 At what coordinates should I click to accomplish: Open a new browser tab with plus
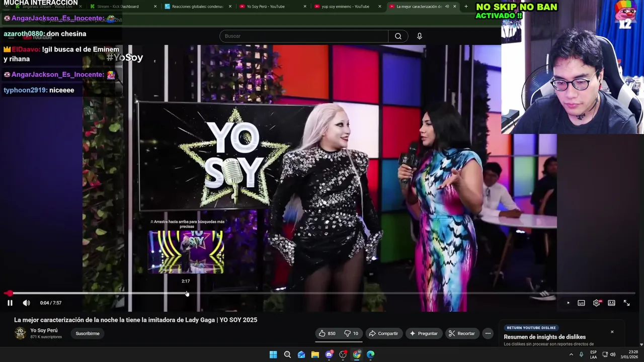466,7
